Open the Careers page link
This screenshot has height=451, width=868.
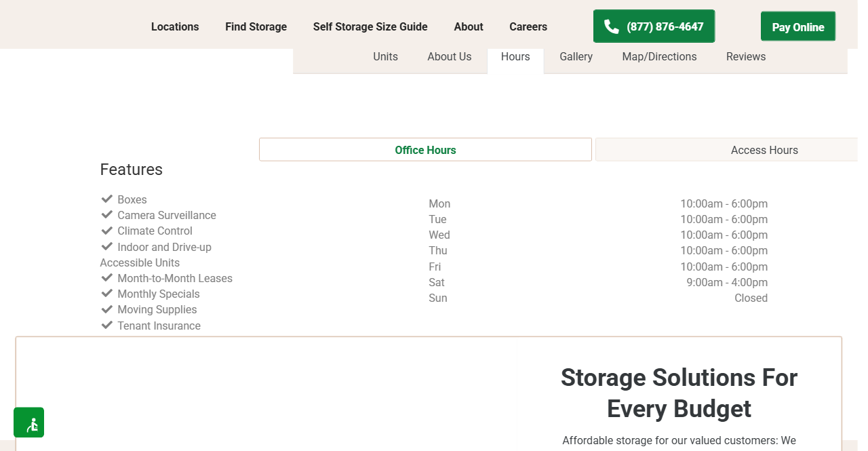coord(528,27)
